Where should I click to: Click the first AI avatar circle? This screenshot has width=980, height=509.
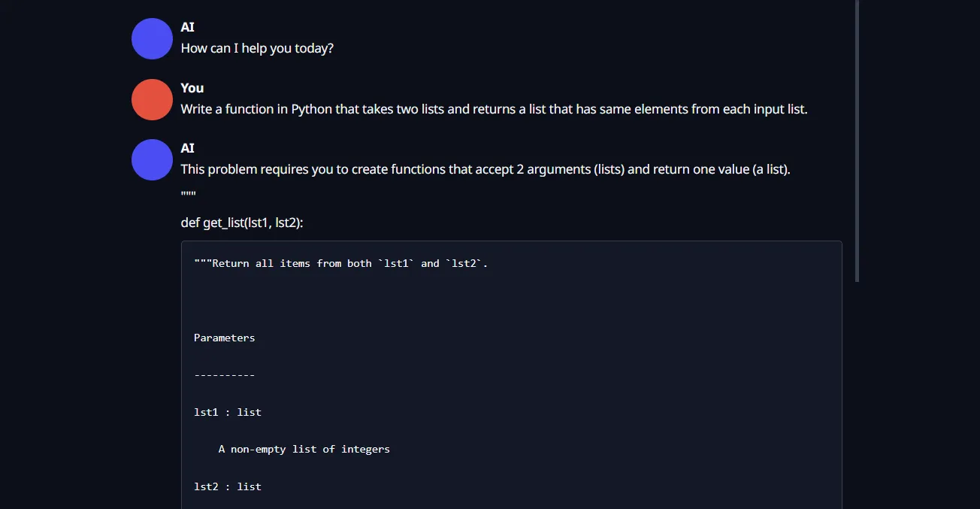click(152, 38)
